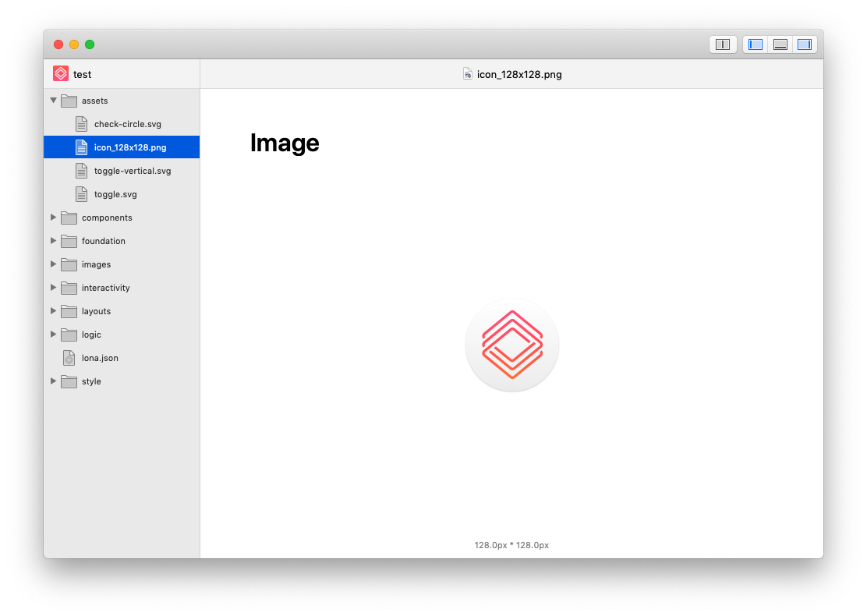Click the Lona app logo beside test
Viewport: 867px width, 616px height.
click(61, 73)
